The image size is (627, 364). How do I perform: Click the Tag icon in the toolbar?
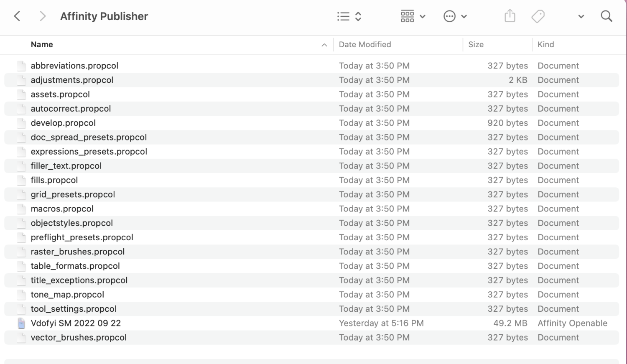[x=538, y=15]
